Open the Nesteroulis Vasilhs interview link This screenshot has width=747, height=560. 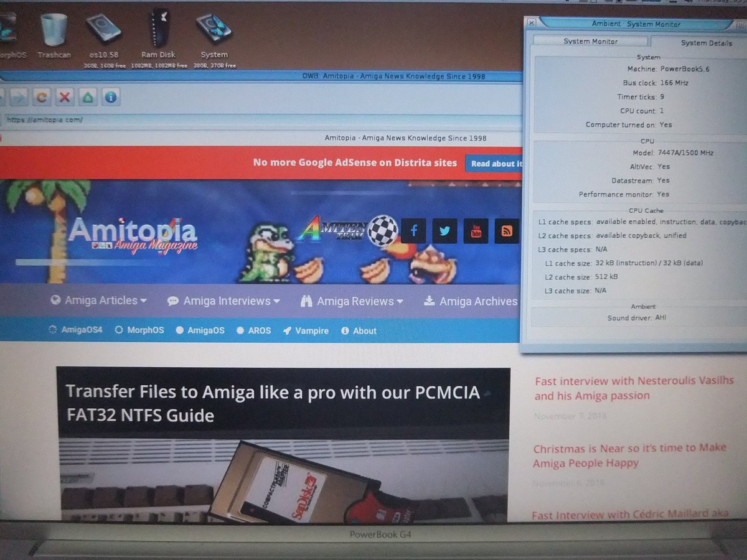coord(634,388)
